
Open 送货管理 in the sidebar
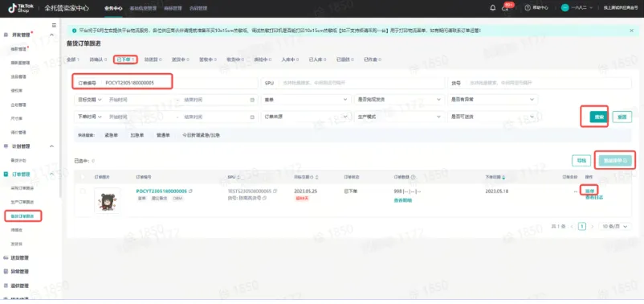[x=20, y=257]
